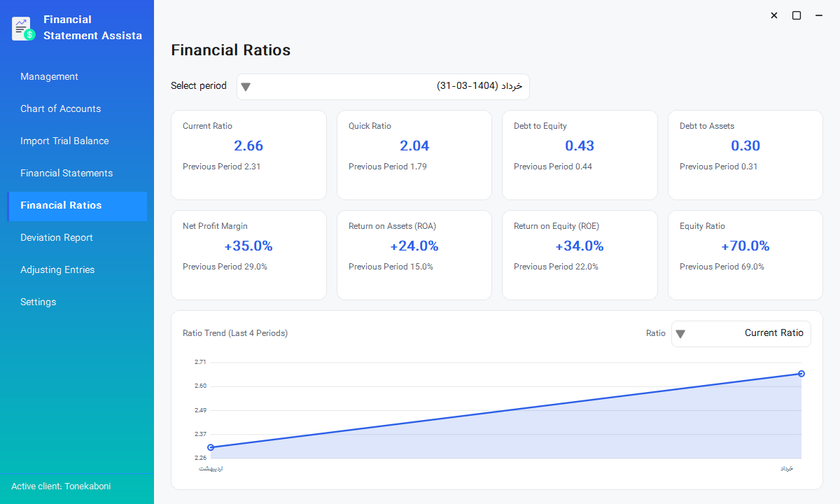The width and height of the screenshot is (840, 504).
Task: Click 'Previous Period 29.0%' text
Action: pyautogui.click(x=225, y=267)
